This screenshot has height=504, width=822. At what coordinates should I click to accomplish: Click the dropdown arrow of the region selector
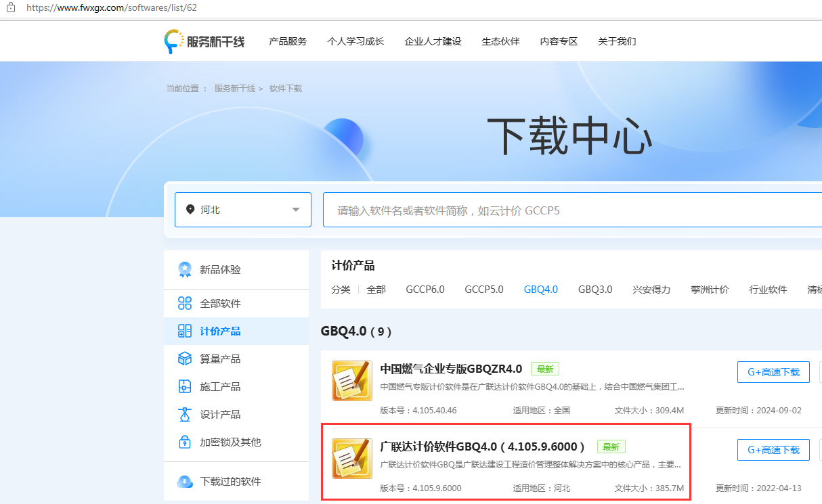pos(296,210)
